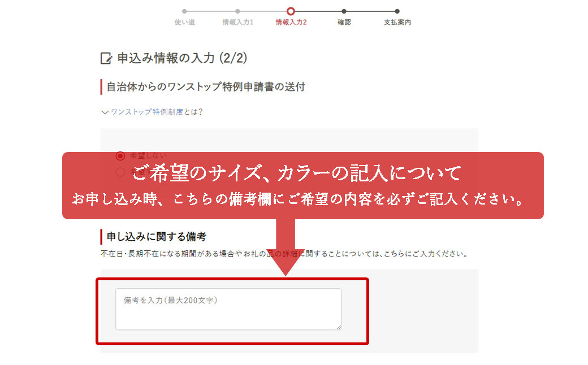588x365 pixels.
Task: Click the 確認 step dot
Action: [x=344, y=11]
